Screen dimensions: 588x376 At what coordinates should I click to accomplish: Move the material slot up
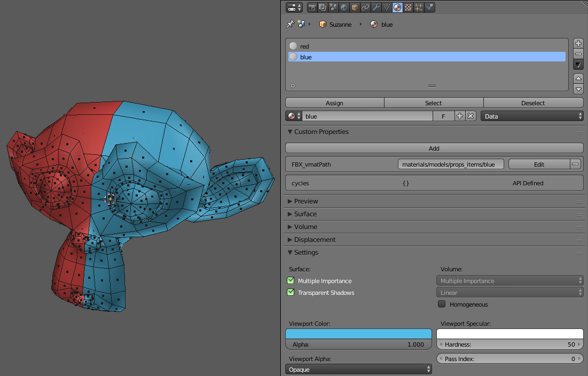pyautogui.click(x=578, y=79)
